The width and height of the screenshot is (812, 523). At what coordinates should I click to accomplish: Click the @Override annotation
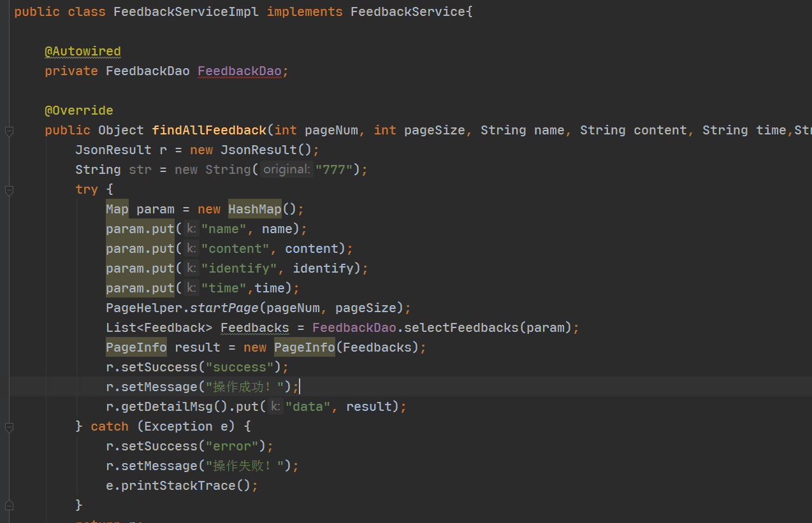click(79, 110)
